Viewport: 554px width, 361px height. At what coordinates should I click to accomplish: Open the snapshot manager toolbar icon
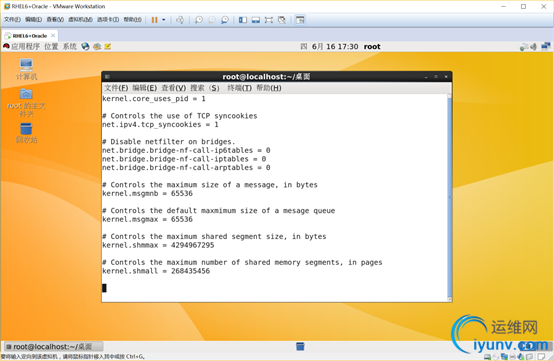224,20
